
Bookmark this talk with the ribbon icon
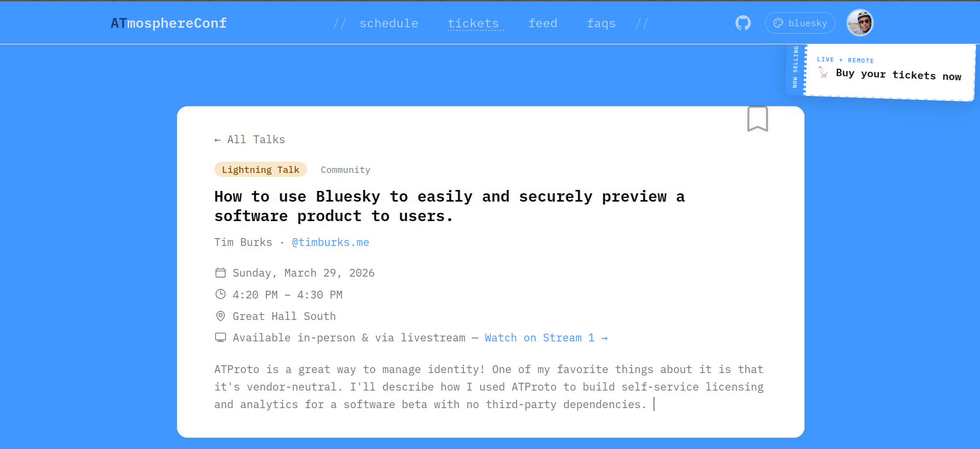(x=757, y=119)
